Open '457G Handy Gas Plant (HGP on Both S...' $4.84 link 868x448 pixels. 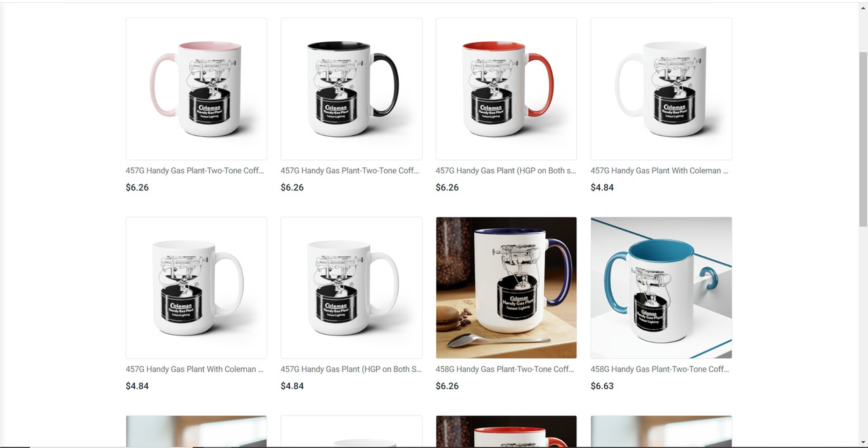click(351, 369)
